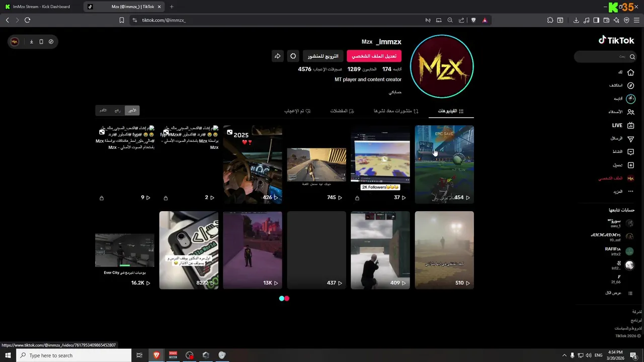Click the Brave Rewards triangle icon
The image size is (644, 362).
(485, 20)
